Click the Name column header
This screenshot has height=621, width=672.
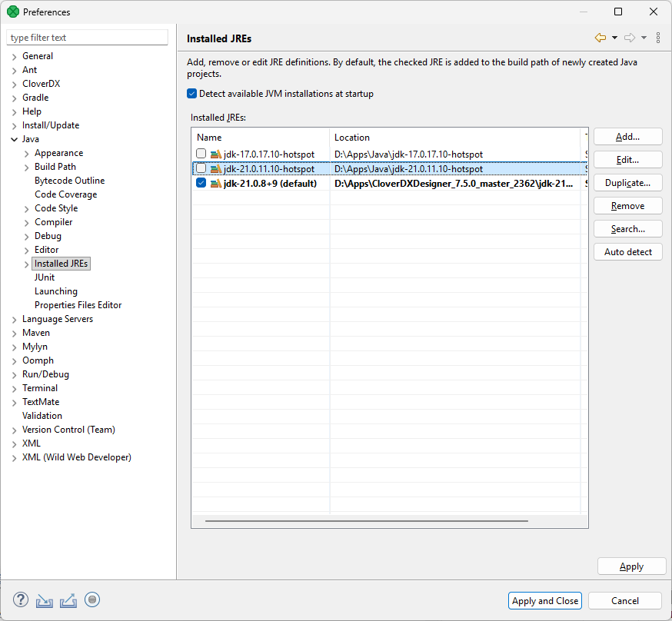pyautogui.click(x=261, y=137)
